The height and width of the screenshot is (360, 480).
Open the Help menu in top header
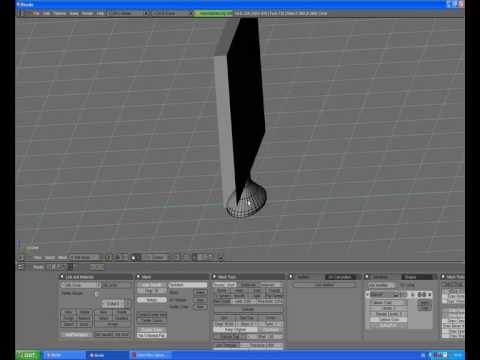pos(100,14)
